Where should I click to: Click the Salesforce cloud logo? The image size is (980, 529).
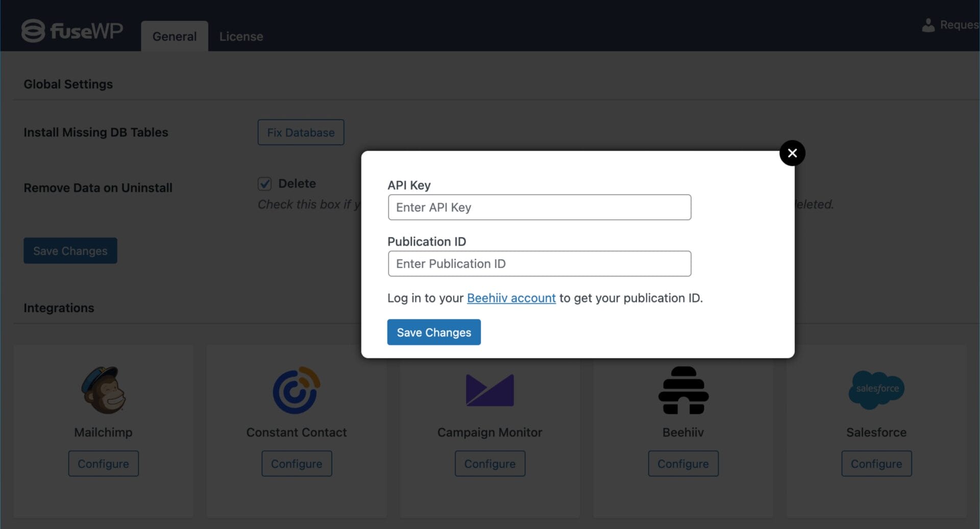pos(876,390)
